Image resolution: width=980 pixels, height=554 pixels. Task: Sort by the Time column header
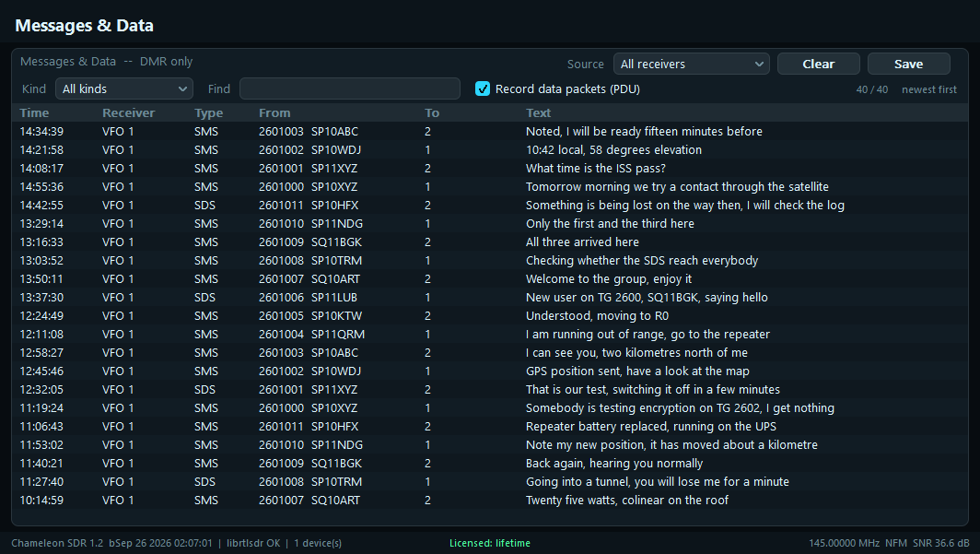coord(34,113)
